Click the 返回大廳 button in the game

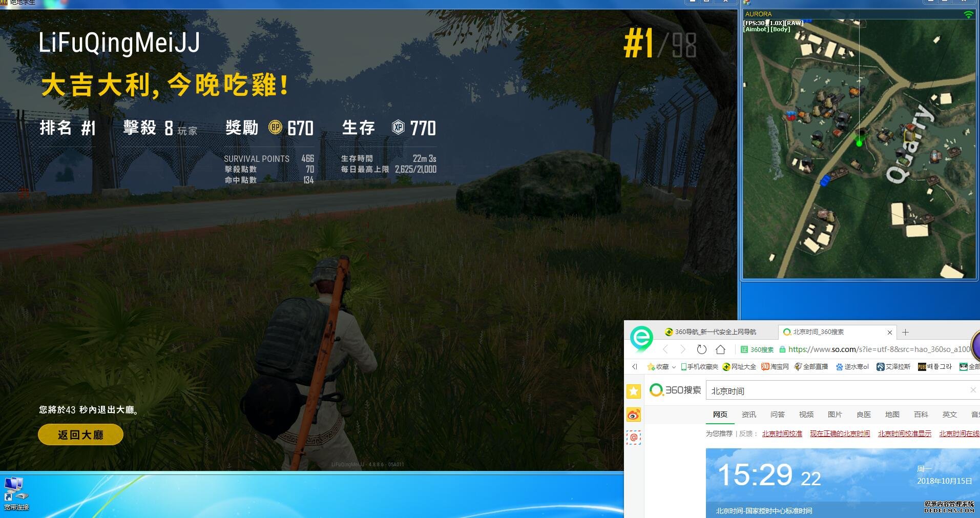coord(80,434)
